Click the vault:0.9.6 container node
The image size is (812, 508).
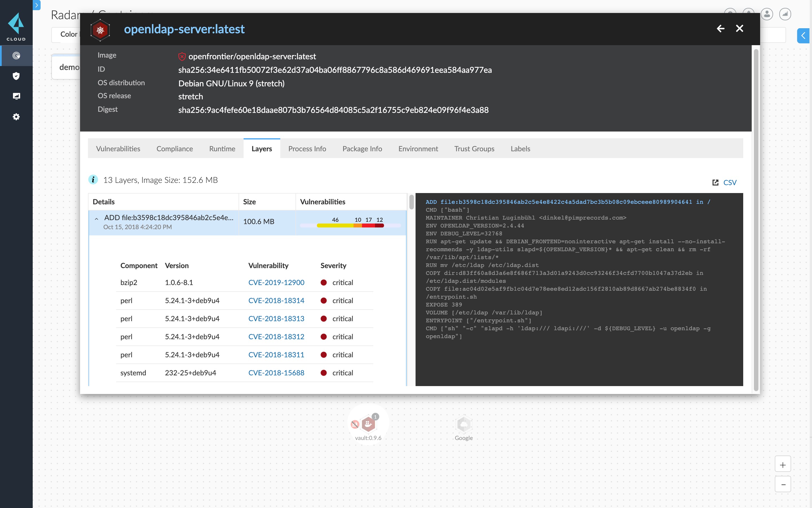(368, 424)
